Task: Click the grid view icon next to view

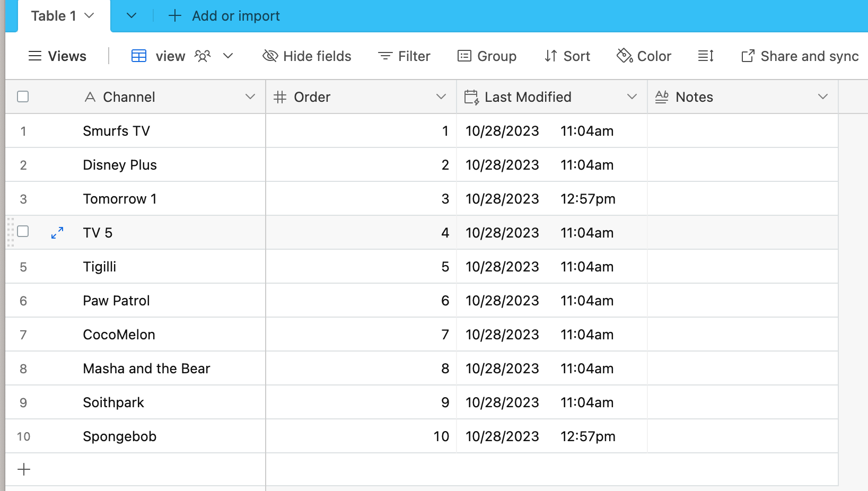Action: (x=139, y=56)
